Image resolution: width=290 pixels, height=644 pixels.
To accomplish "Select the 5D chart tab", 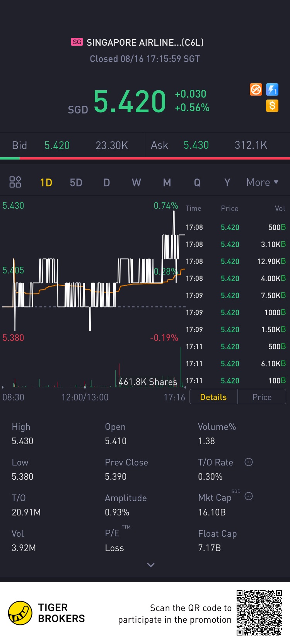I will [x=76, y=182].
